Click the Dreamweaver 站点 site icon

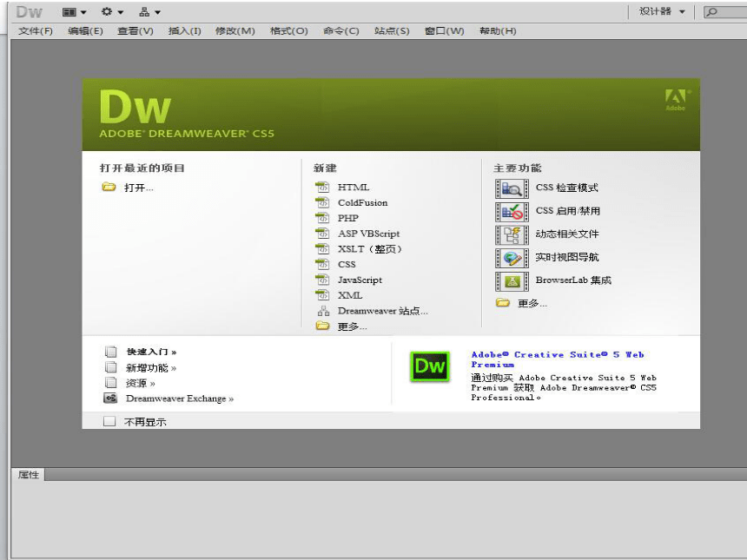coord(323,311)
